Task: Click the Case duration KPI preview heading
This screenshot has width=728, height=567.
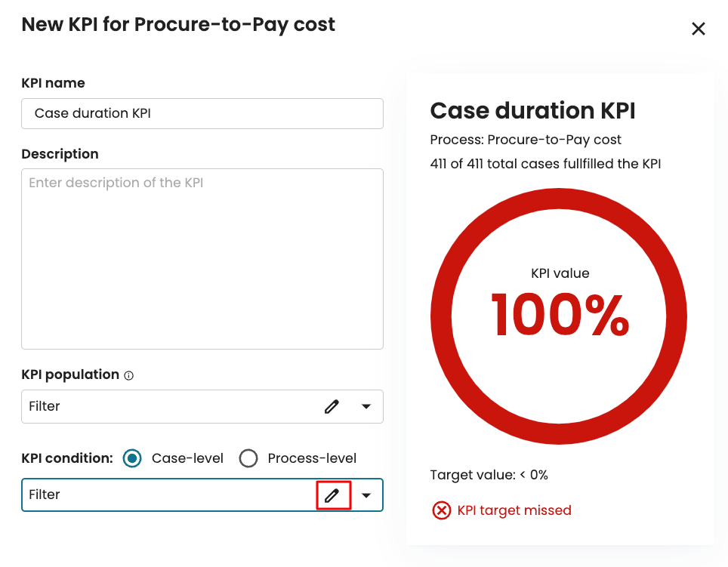Action: pos(532,111)
